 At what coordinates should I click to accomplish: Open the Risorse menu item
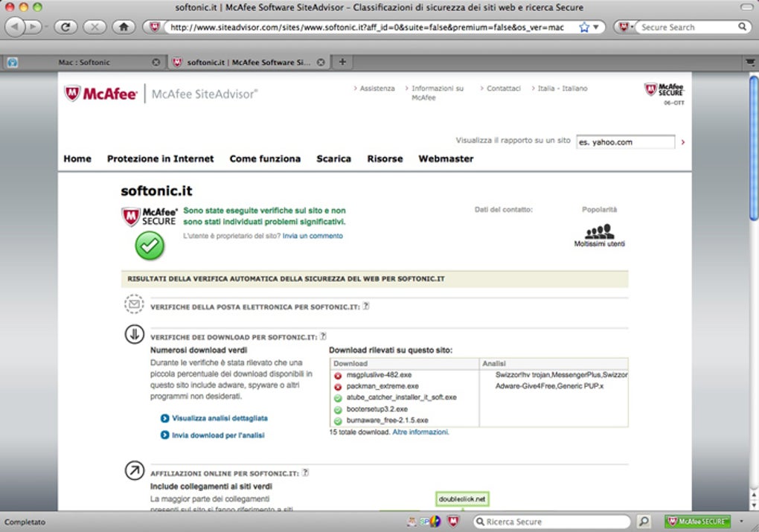tap(385, 158)
